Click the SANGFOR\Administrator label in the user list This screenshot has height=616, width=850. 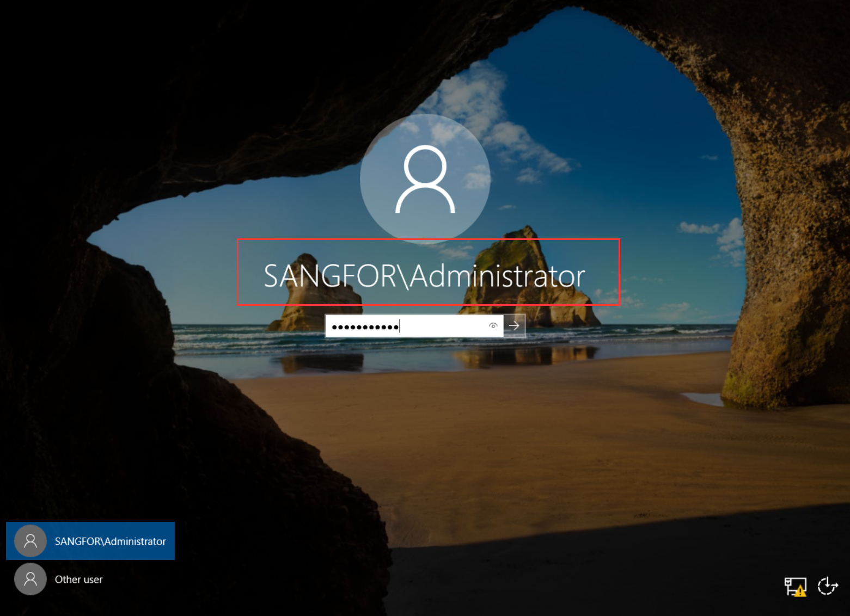click(110, 541)
